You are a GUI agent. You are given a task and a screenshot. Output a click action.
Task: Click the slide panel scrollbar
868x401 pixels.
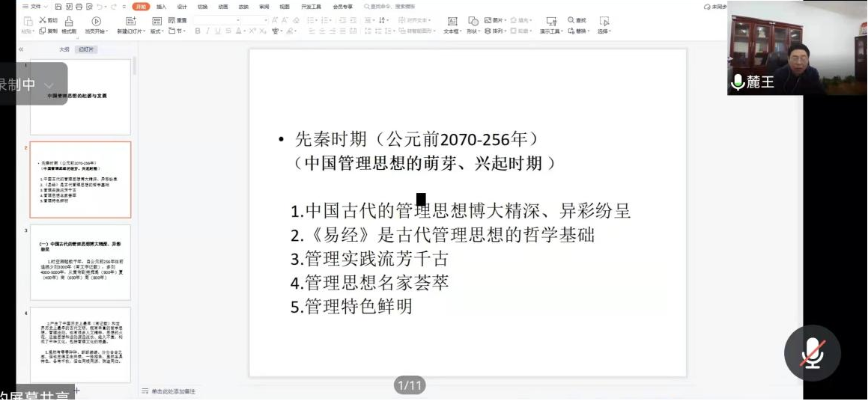(134, 65)
